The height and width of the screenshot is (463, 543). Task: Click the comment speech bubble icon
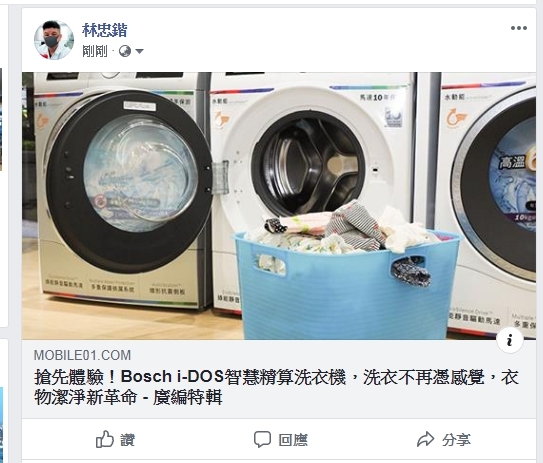coord(262,439)
